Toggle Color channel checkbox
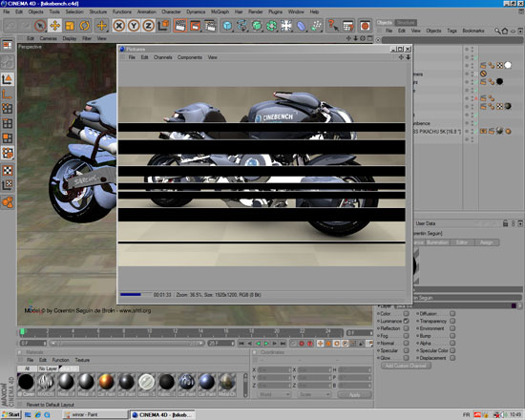This screenshot has height=420, width=525. [x=406, y=314]
